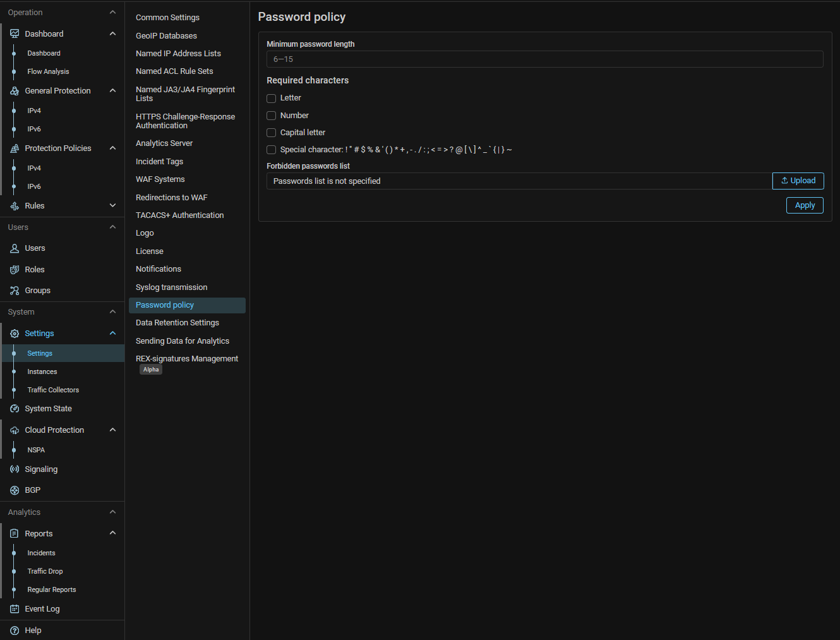
Task: Open TACACS+ Authentication settings
Action: [179, 215]
